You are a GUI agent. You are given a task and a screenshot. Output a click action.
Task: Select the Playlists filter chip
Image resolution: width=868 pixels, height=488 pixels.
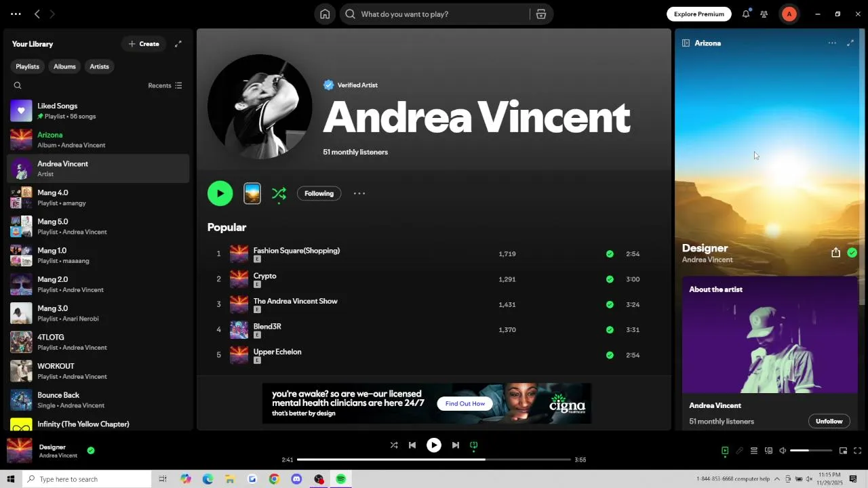pyautogui.click(x=27, y=66)
